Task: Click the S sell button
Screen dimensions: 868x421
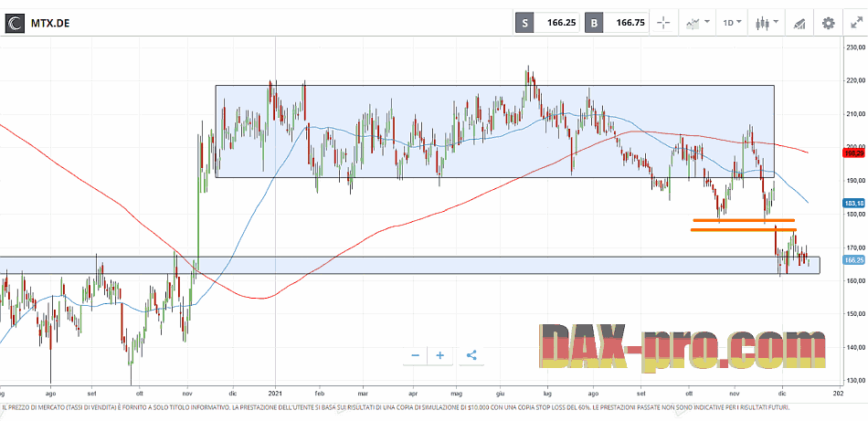Action: point(524,23)
